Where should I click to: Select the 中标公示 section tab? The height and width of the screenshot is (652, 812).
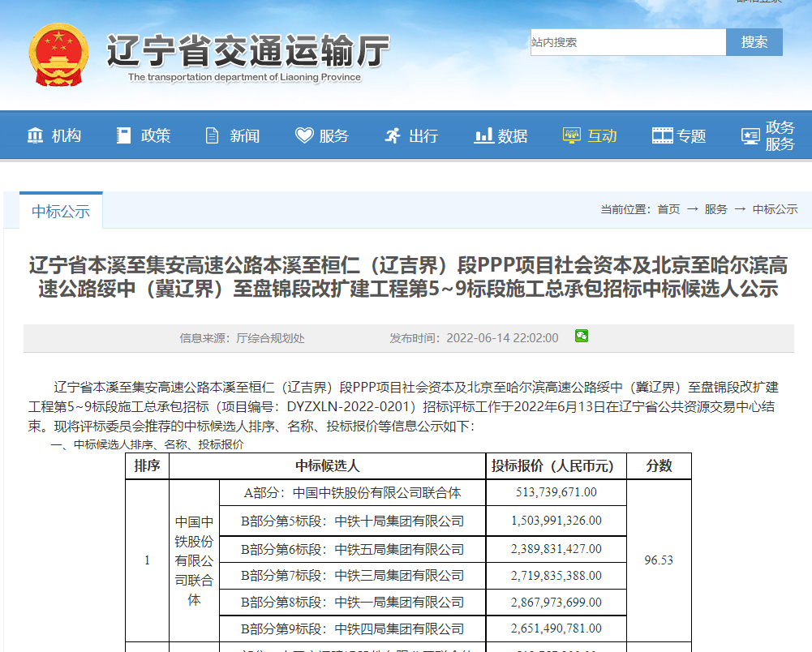pyautogui.click(x=61, y=212)
